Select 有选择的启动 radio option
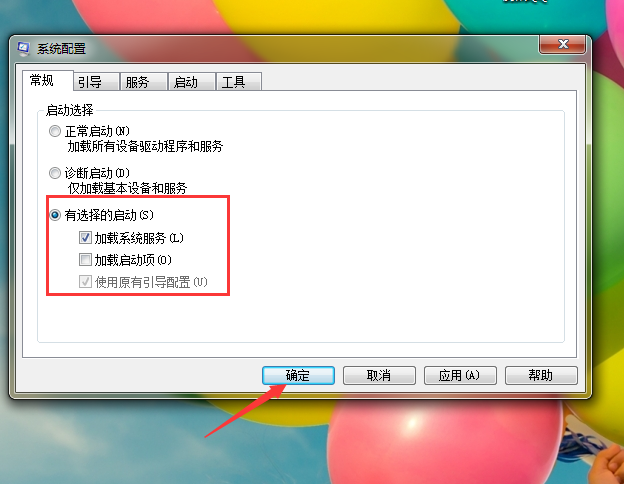The width and height of the screenshot is (624, 484). [x=55, y=215]
